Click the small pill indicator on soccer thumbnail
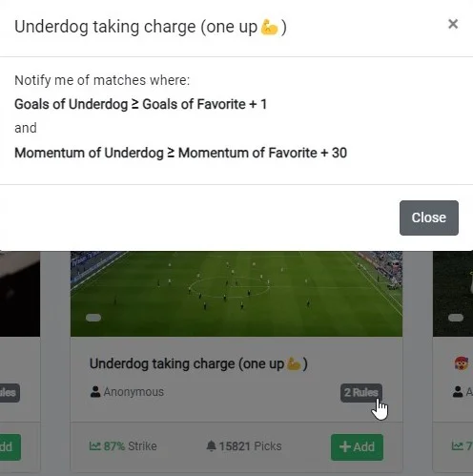 93,318
